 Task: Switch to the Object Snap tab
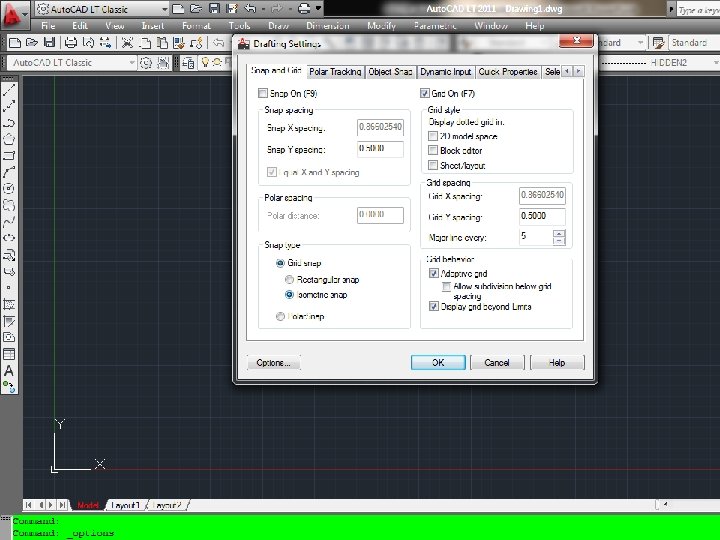pos(390,72)
